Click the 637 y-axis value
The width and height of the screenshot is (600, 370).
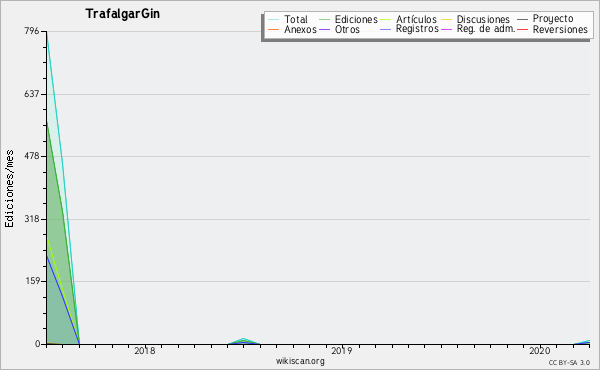32,94
